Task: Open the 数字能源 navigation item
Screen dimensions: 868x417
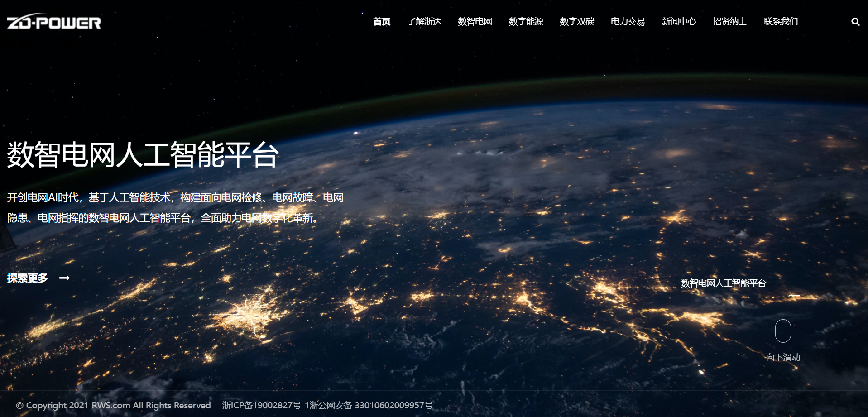Action: [x=526, y=22]
